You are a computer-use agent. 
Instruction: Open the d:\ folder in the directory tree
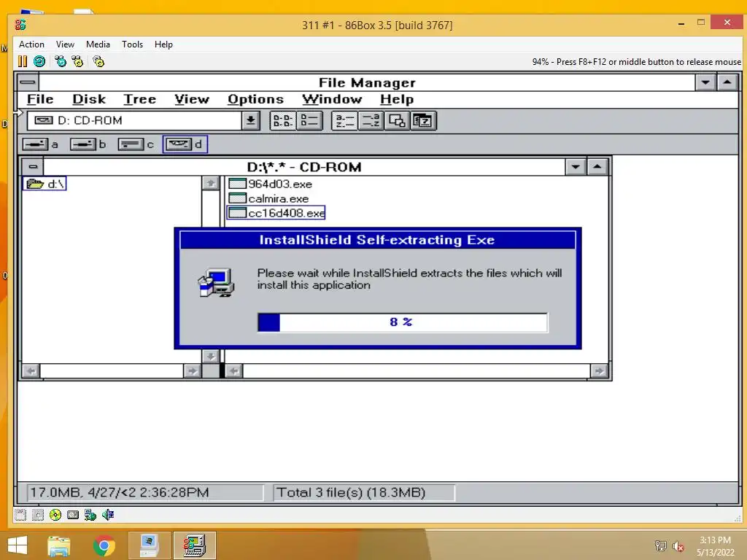pyautogui.click(x=44, y=183)
